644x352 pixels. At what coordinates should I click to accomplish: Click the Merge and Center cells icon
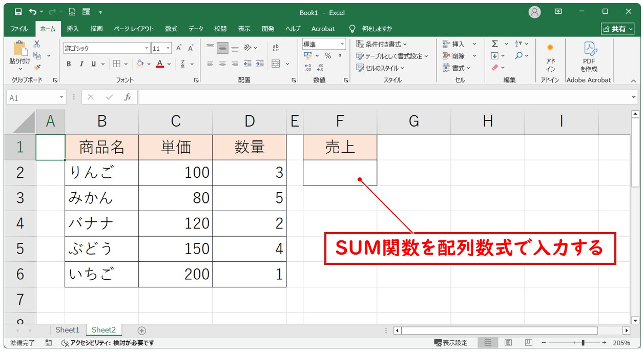click(x=276, y=64)
